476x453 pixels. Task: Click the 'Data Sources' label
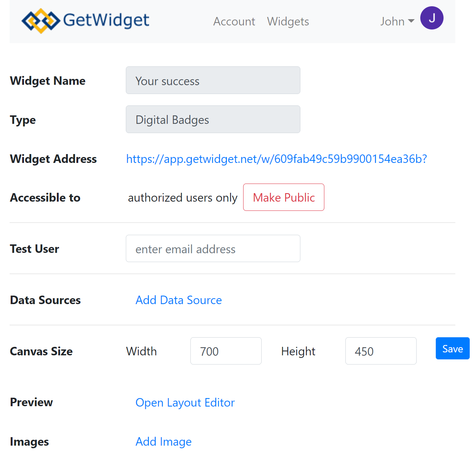click(45, 300)
